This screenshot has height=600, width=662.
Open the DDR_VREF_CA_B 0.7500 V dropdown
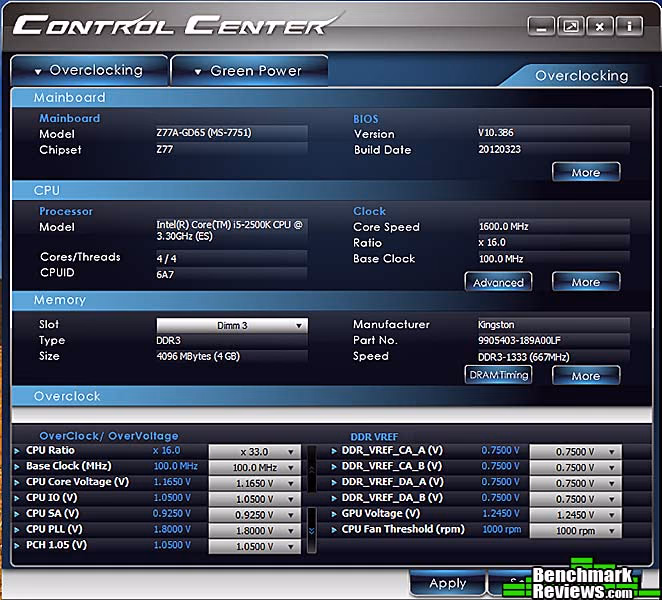(x=575, y=467)
